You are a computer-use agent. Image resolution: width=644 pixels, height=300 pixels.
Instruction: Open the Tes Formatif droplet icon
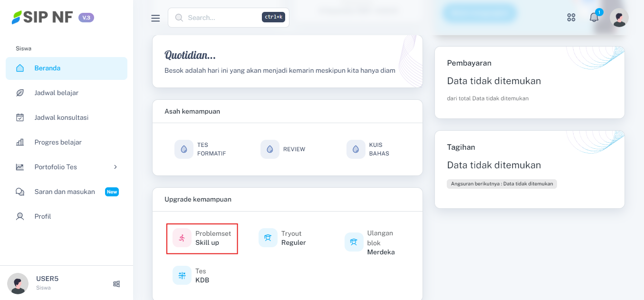184,149
